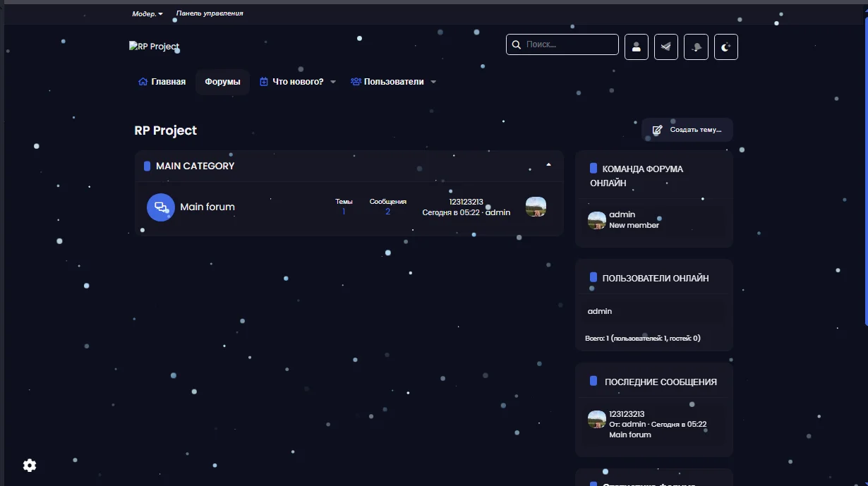Viewport: 868px width, 486px height.
Task: Collapse the MAIN CATEGORY section
Action: [548, 165]
